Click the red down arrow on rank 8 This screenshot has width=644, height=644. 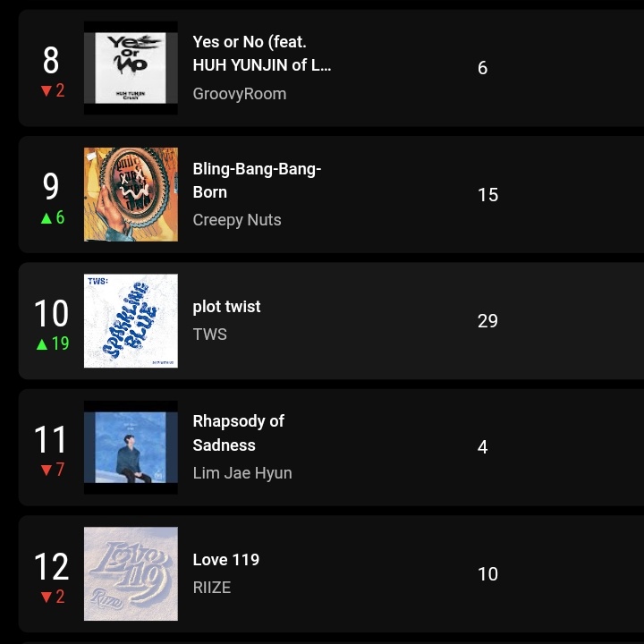pyautogui.click(x=46, y=91)
